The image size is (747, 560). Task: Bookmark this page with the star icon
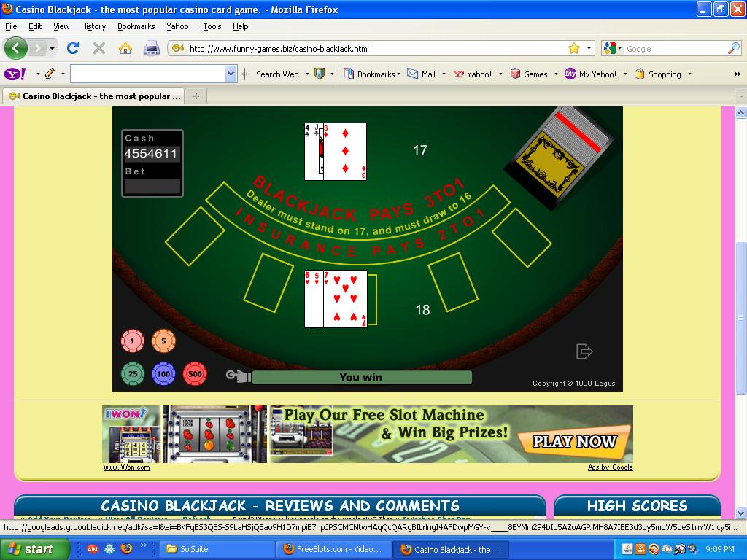[x=574, y=48]
